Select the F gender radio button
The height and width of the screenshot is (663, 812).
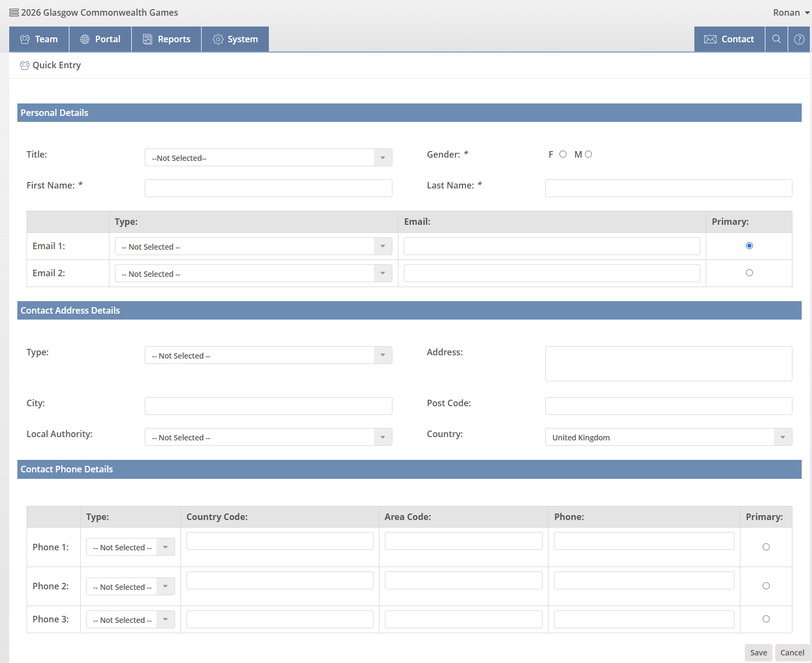(x=563, y=154)
